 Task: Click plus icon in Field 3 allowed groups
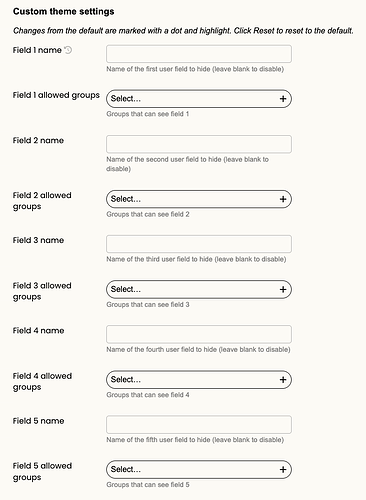point(283,289)
